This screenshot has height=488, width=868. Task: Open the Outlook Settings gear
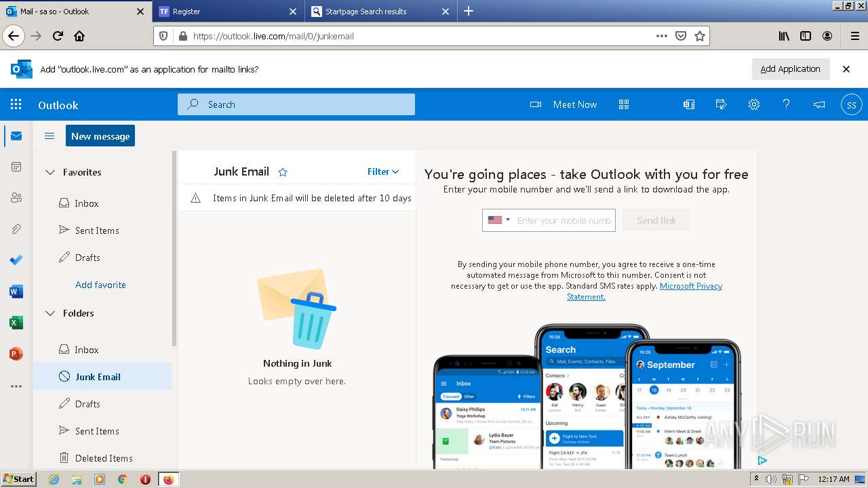pyautogui.click(x=753, y=104)
